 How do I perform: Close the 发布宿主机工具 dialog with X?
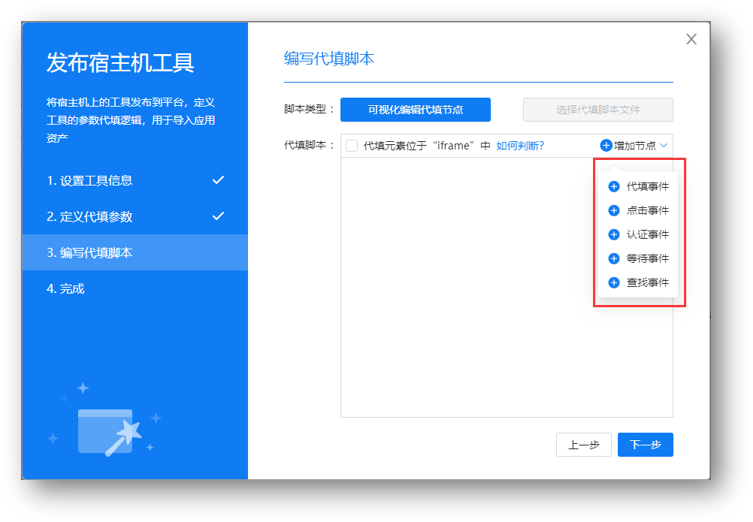(691, 39)
